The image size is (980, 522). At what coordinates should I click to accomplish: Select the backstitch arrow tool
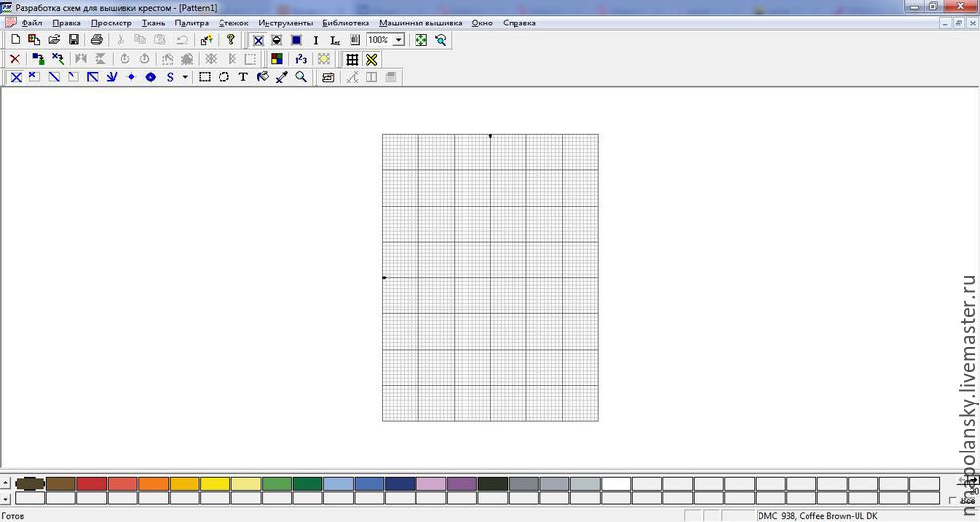[92, 77]
